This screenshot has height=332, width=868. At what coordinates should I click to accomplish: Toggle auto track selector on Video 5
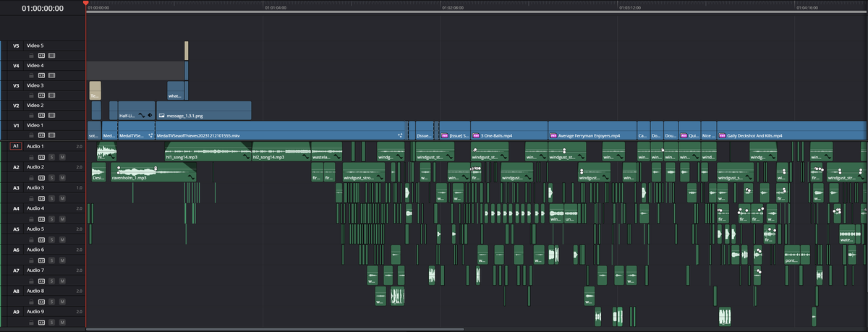coord(42,55)
